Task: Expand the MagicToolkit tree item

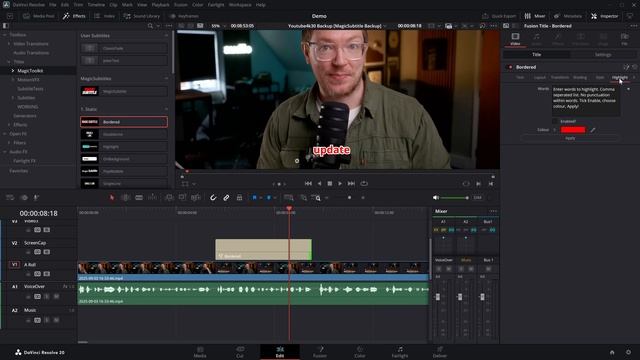Action: [x=13, y=71]
